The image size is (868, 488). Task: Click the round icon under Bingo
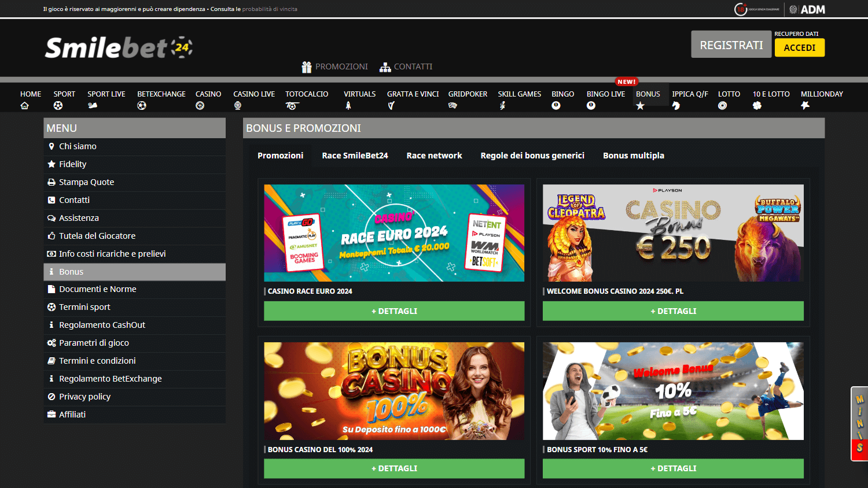556,106
